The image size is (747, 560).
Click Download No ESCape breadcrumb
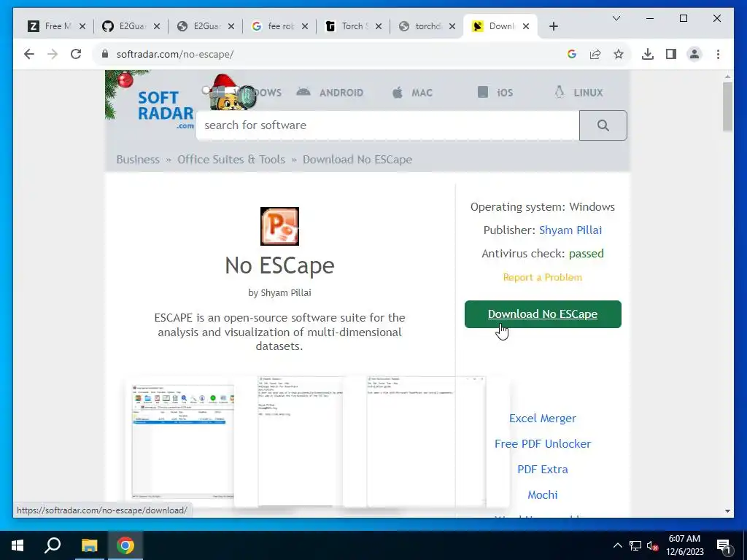pyautogui.click(x=357, y=160)
